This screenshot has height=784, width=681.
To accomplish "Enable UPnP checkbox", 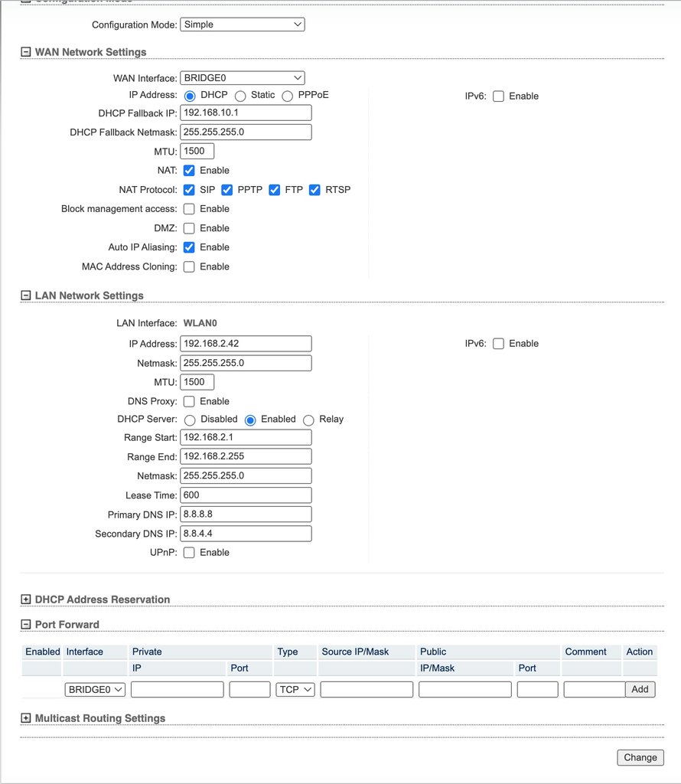I will tap(189, 553).
